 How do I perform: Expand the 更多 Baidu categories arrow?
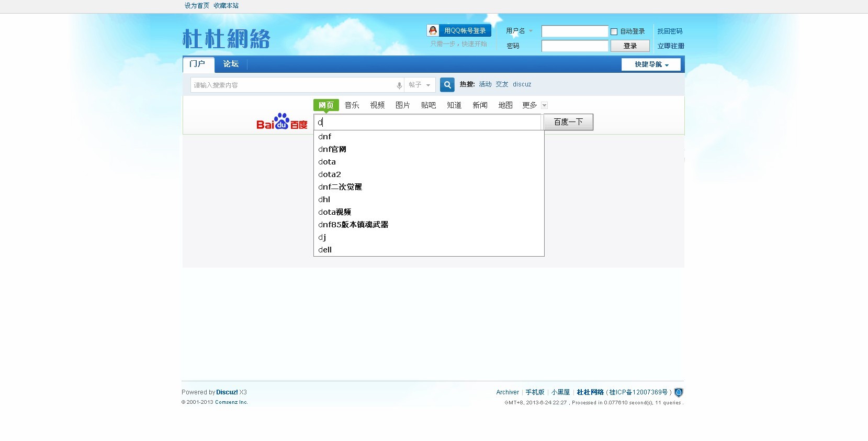coord(544,105)
